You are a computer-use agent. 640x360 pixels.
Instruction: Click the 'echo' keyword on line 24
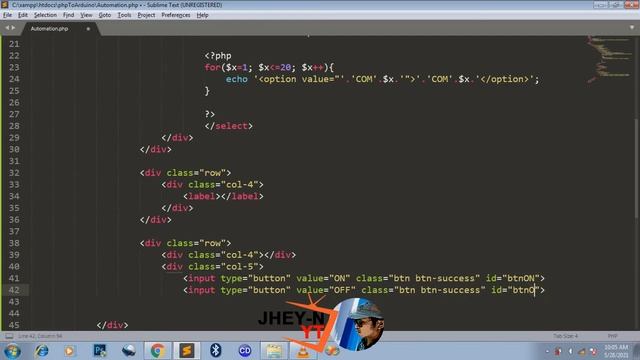237,79
